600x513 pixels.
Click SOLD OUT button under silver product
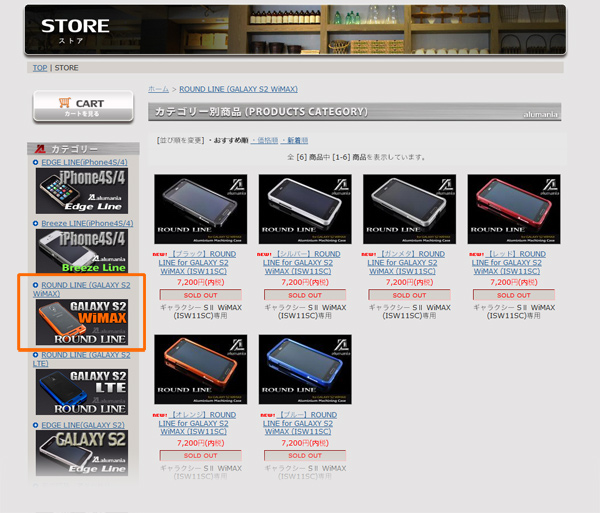point(305,295)
